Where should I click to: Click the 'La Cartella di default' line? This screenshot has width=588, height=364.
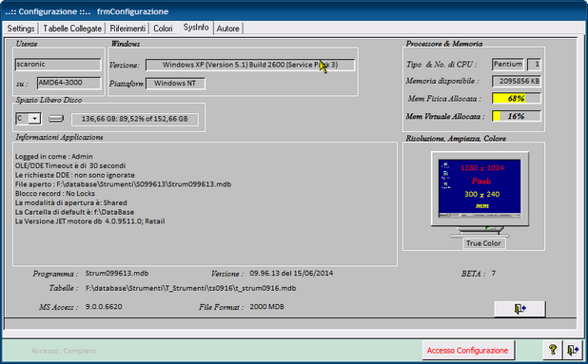[74, 212]
